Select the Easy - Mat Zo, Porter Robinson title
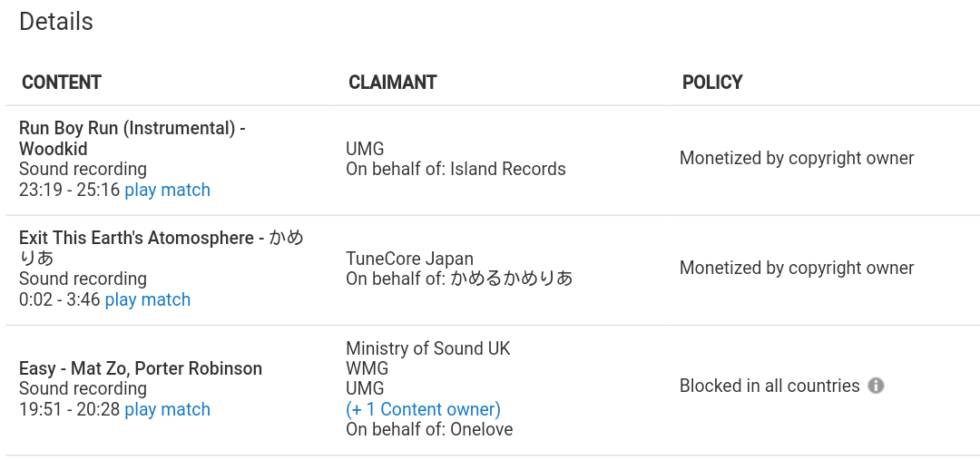The width and height of the screenshot is (980, 460). [x=141, y=368]
